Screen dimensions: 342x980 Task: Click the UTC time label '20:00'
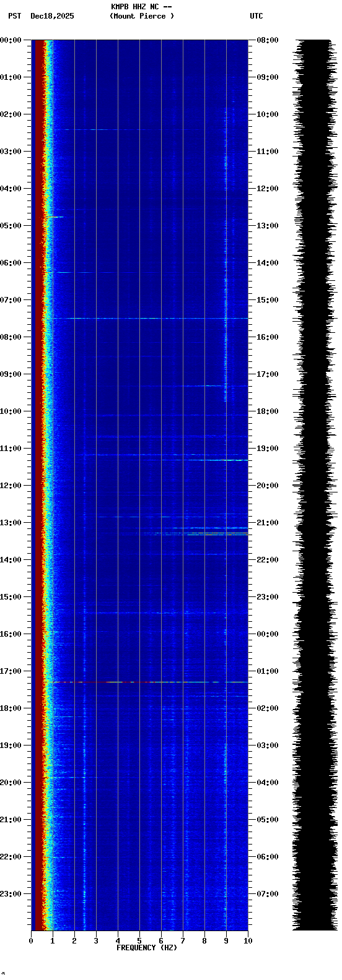pyautogui.click(x=268, y=486)
